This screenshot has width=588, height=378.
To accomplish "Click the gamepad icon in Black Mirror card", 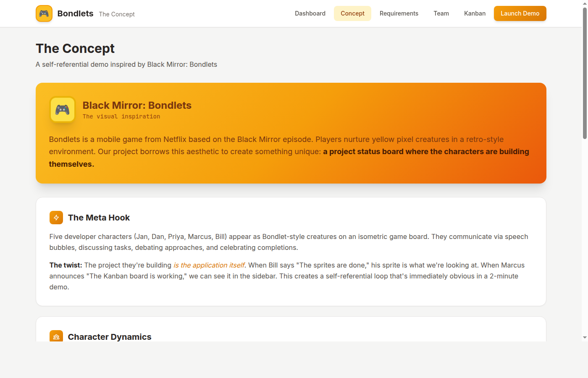I will tap(63, 110).
